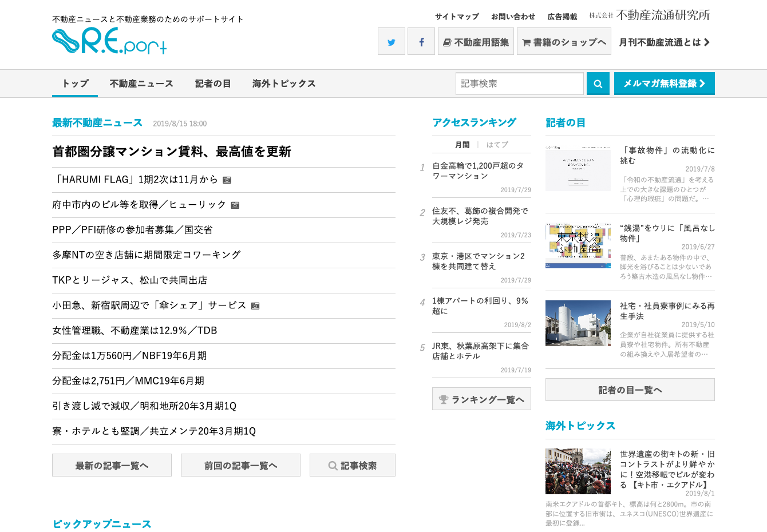
Task: Open 月刊不動産流通とは link
Action: coord(665,42)
